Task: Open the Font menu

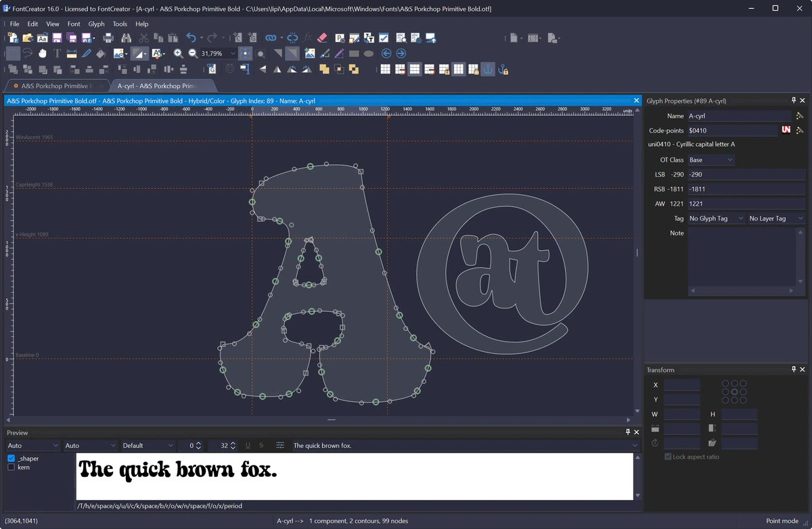Action: (x=74, y=24)
